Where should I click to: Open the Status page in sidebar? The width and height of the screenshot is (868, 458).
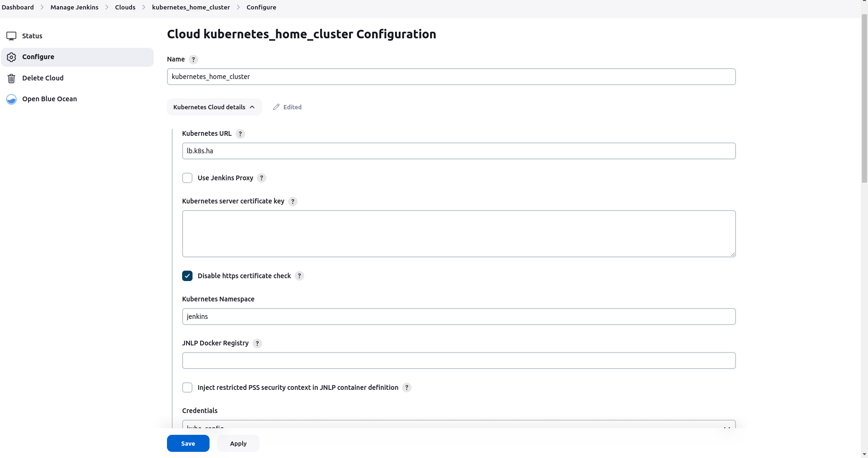pyautogui.click(x=78, y=36)
